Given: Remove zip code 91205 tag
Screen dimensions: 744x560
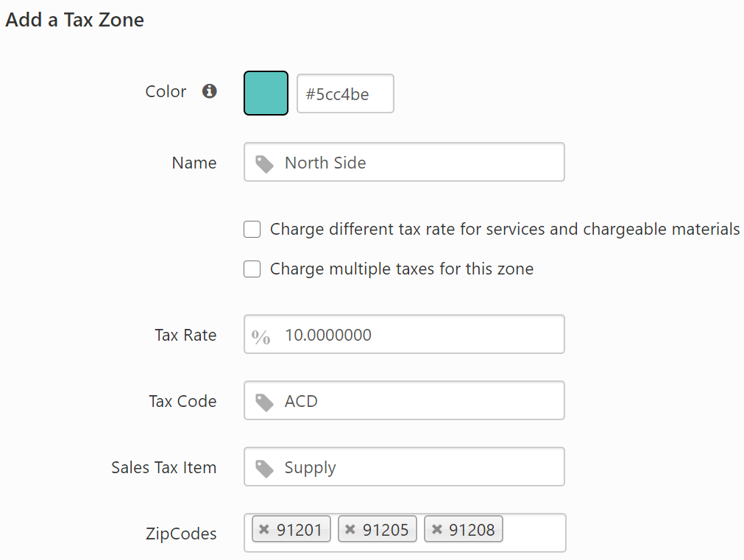Looking at the screenshot, I should point(350,530).
